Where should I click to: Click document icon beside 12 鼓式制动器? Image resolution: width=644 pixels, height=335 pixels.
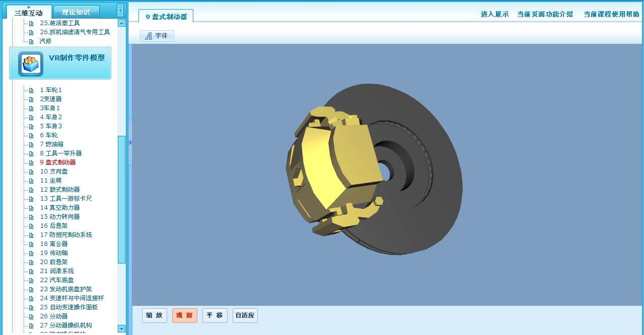31,190
